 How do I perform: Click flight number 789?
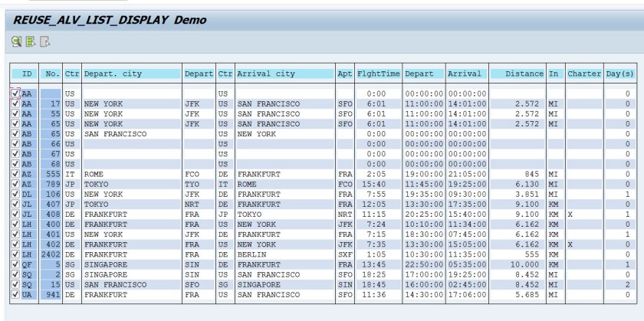[x=54, y=185]
